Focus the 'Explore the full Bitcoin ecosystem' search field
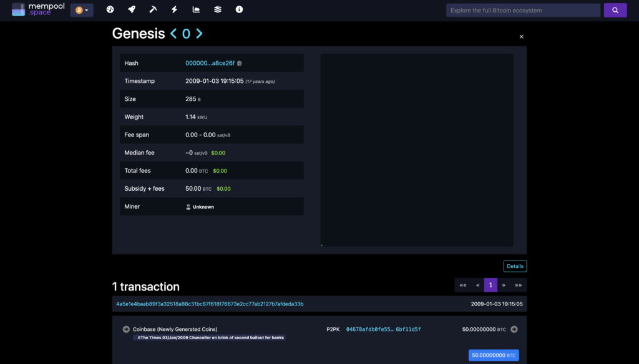This screenshot has height=364, width=639. pyautogui.click(x=523, y=10)
